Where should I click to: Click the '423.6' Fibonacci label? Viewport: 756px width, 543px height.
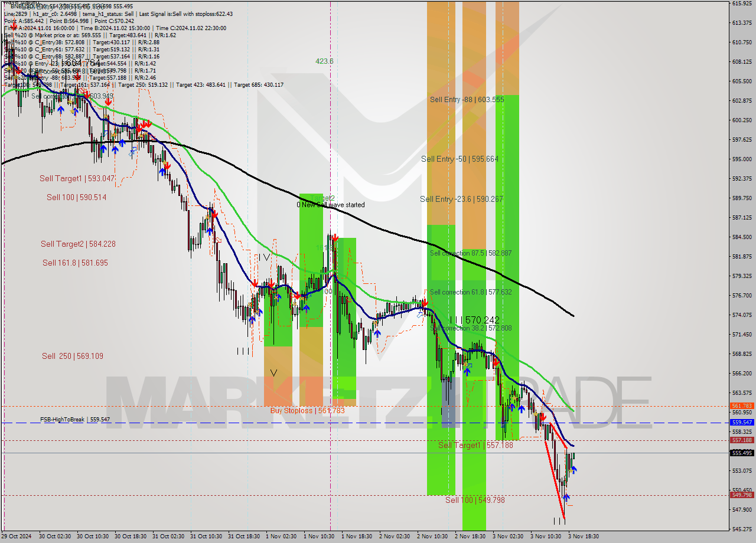coord(324,61)
